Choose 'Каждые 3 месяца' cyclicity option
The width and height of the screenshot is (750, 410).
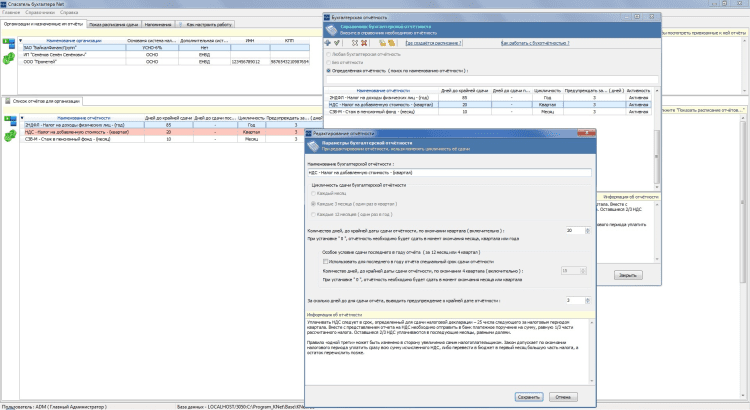pyautogui.click(x=314, y=204)
